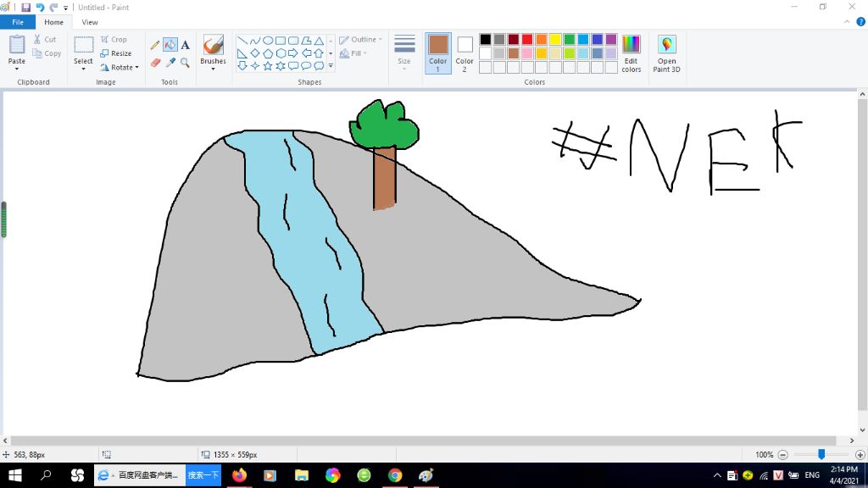Click the zoom level slider handle
Image resolution: width=868 pixels, height=488 pixels.
click(821, 454)
